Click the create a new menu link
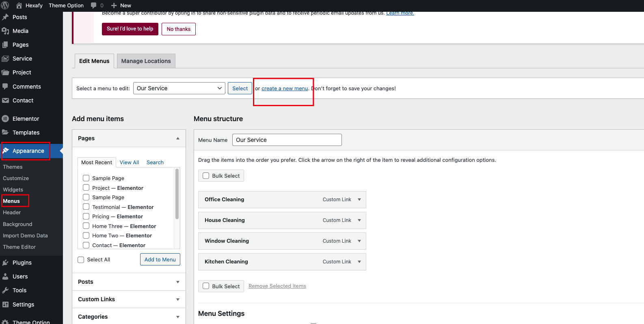 (285, 88)
